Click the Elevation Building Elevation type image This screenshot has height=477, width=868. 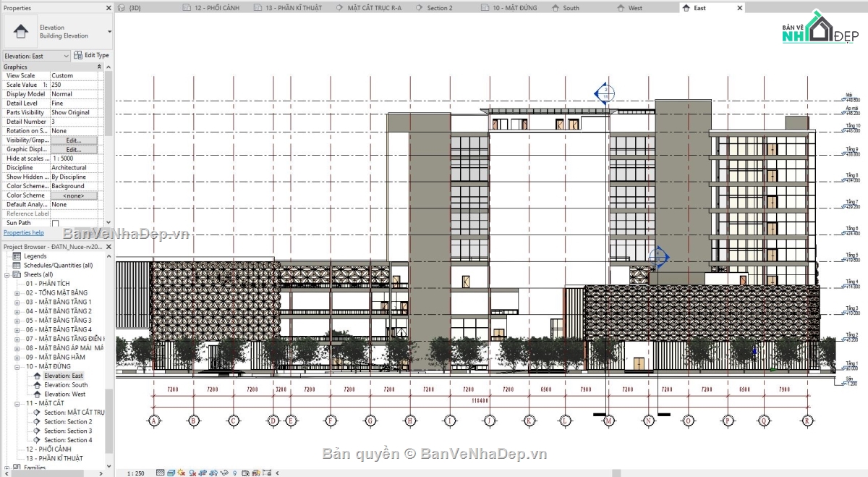tap(20, 31)
